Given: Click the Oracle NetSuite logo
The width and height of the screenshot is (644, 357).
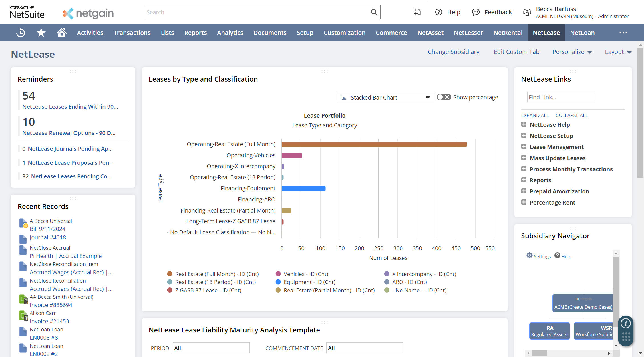Looking at the screenshot, I should tap(27, 12).
